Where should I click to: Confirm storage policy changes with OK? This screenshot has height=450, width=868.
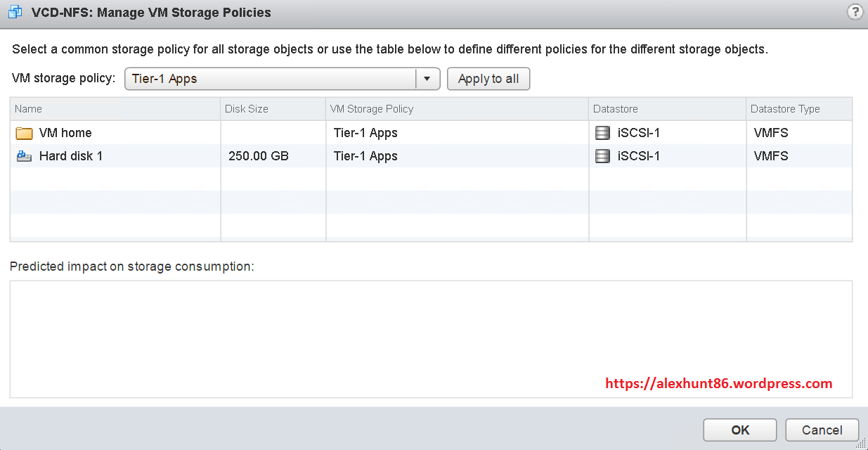(x=739, y=430)
